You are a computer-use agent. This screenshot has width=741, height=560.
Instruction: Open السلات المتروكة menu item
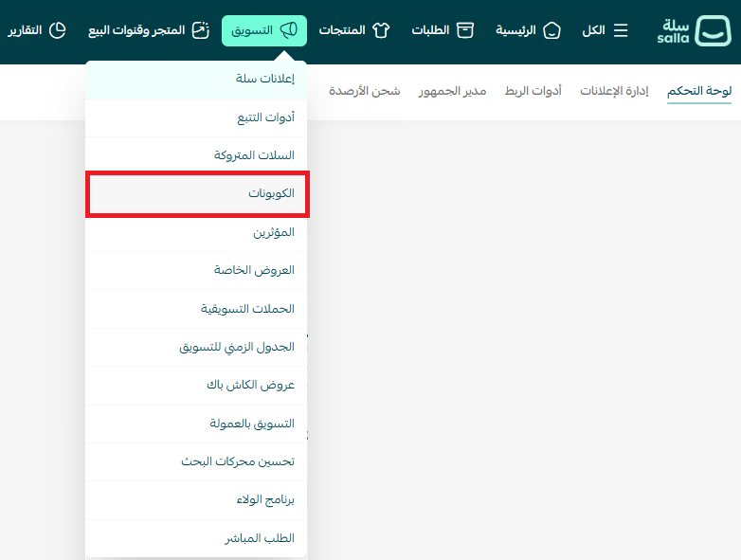(x=254, y=155)
